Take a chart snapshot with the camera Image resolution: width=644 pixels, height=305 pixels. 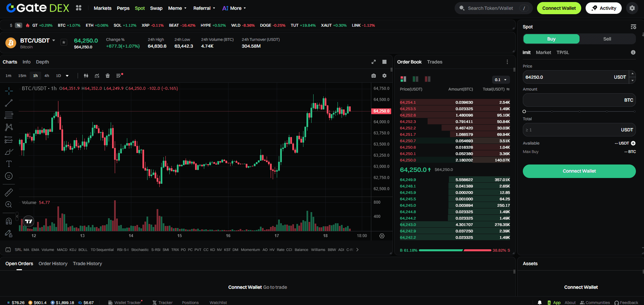click(x=374, y=76)
